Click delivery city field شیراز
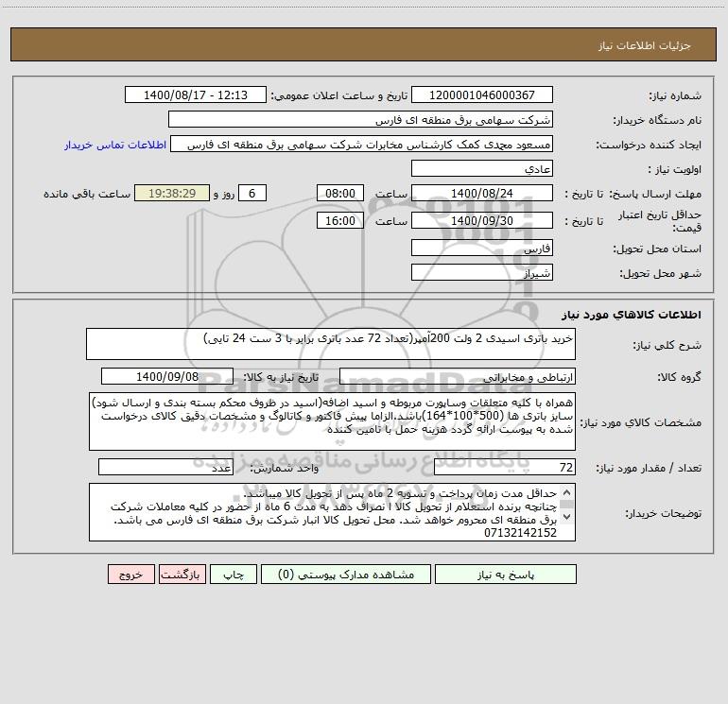The height and width of the screenshot is (704, 728). pos(482,272)
